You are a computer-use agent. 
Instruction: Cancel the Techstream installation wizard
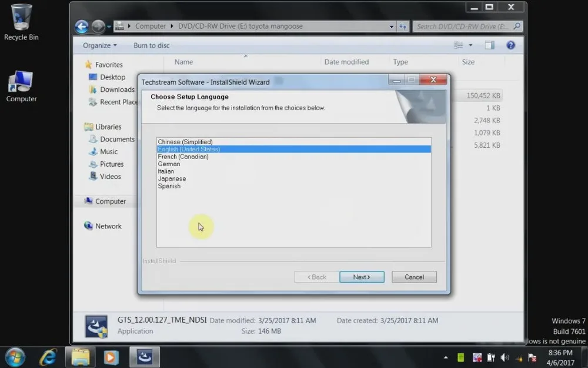[414, 277]
